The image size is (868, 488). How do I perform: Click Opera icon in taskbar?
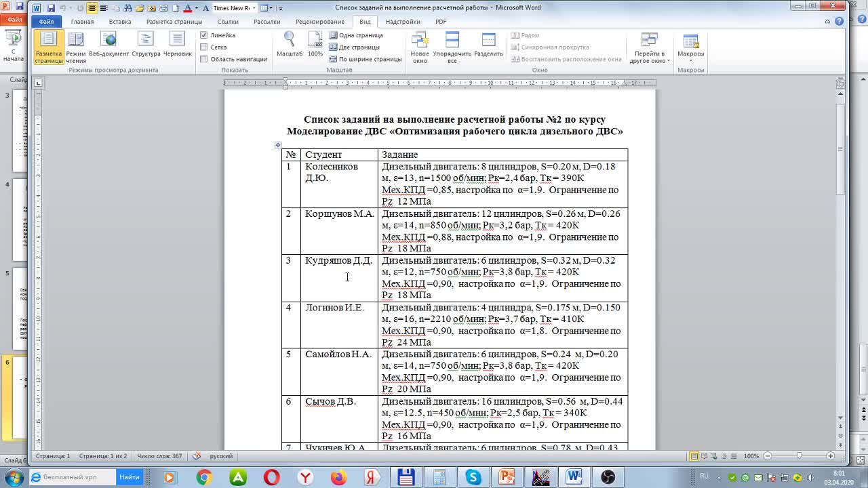[271, 477]
